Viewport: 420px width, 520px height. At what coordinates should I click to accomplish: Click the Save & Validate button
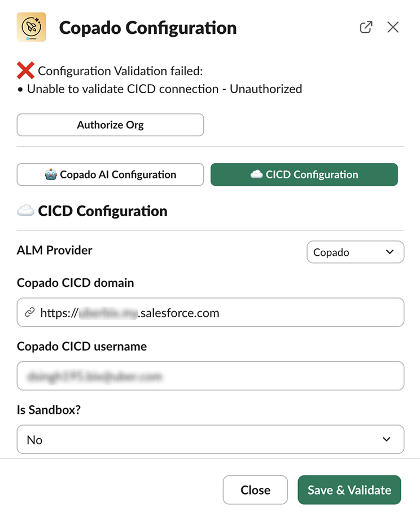coord(349,490)
